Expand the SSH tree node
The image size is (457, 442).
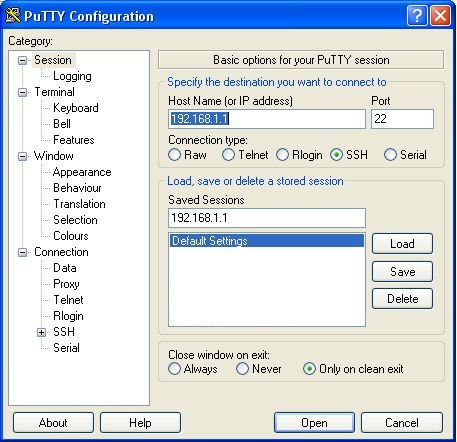tap(42, 332)
